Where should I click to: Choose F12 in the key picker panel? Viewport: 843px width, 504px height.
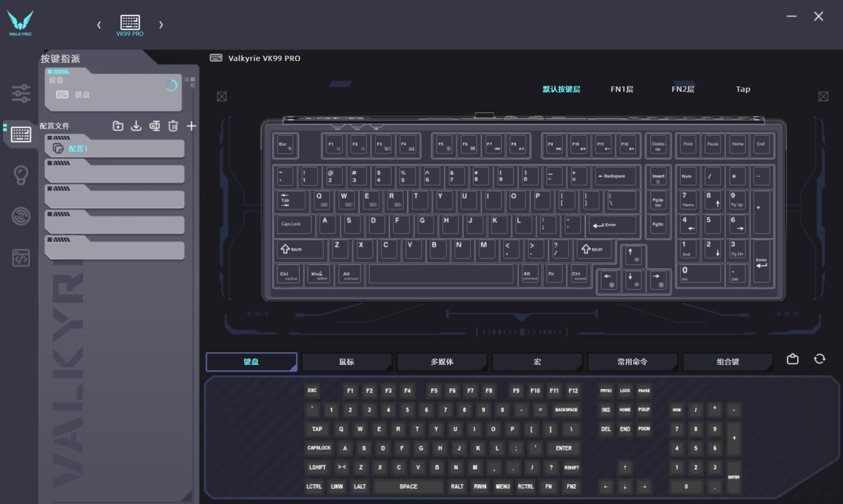coord(573,391)
